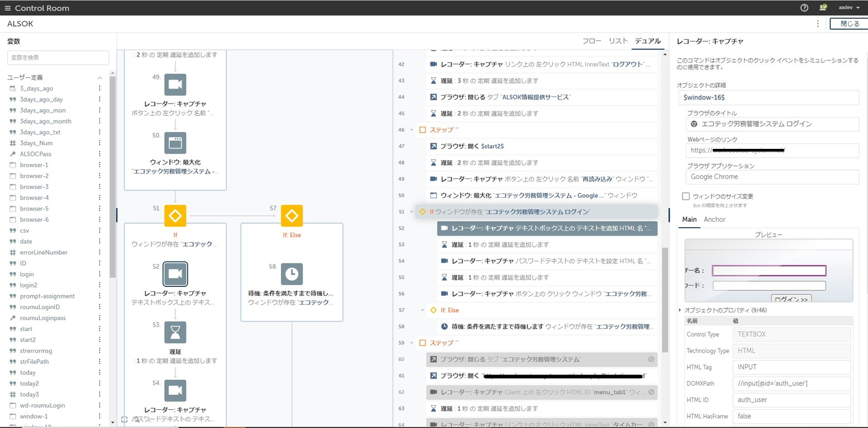Open options menu for browser-1 variable
868x428 pixels.
pyautogui.click(x=99, y=165)
